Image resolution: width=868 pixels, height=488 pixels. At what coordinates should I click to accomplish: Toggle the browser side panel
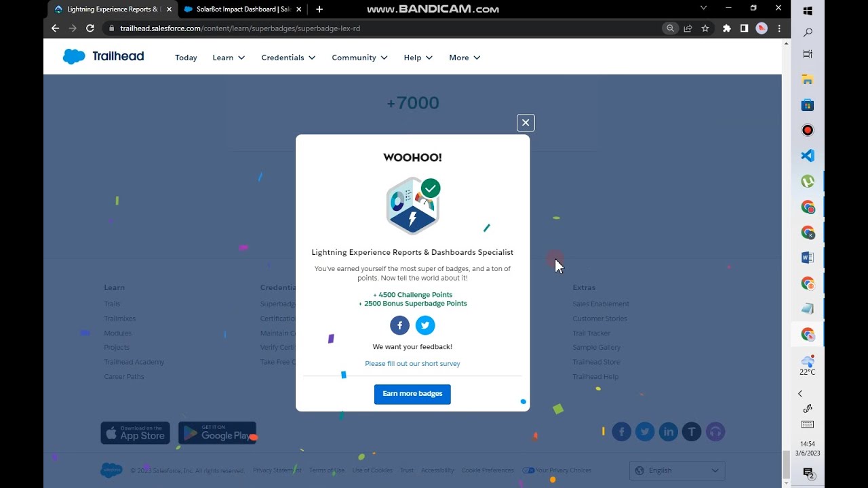[744, 28]
